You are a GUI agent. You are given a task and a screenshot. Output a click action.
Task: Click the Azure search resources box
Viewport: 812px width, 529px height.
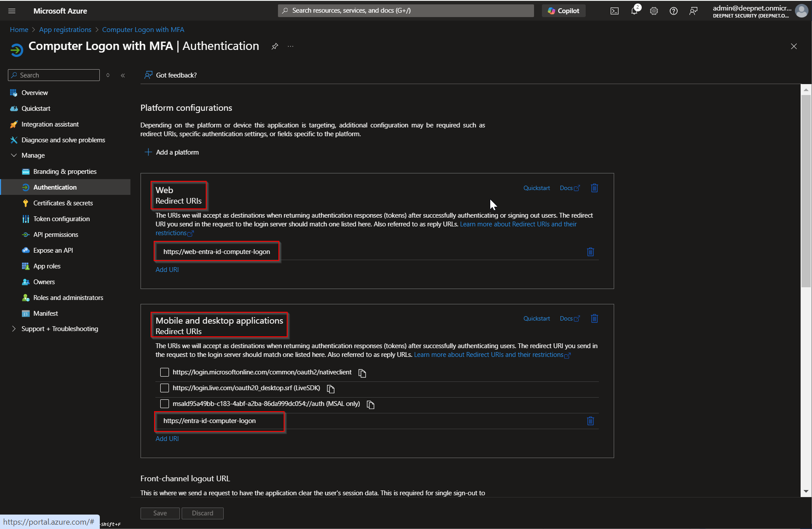coord(406,11)
